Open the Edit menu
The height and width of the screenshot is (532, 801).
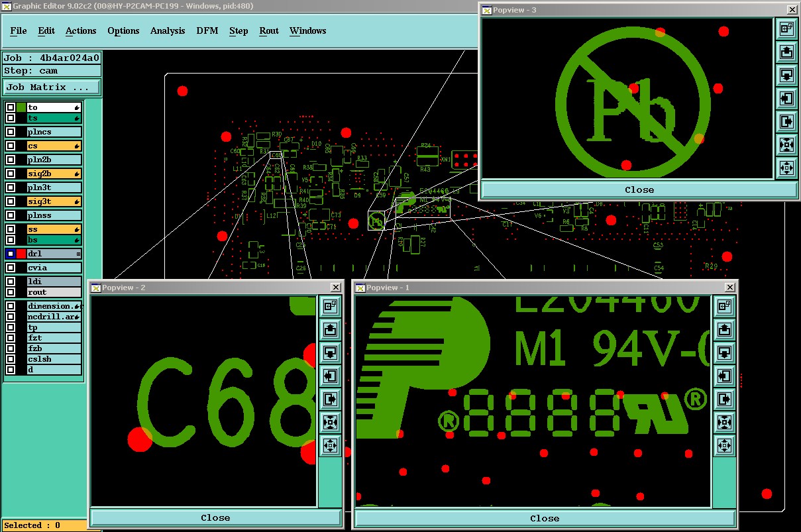click(46, 30)
